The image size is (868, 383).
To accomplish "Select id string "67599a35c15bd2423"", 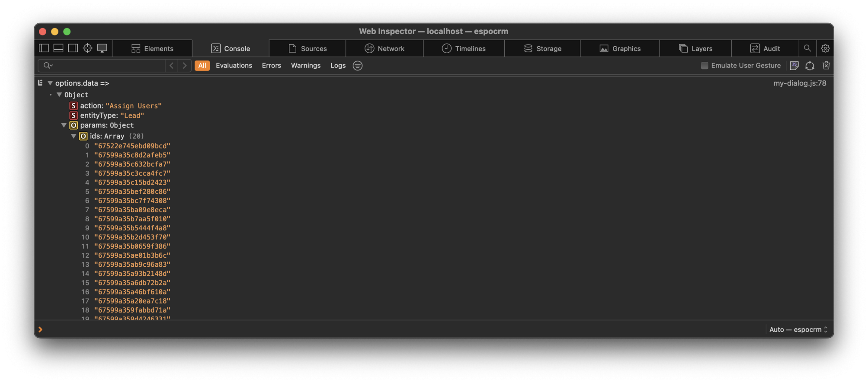I will click(132, 182).
